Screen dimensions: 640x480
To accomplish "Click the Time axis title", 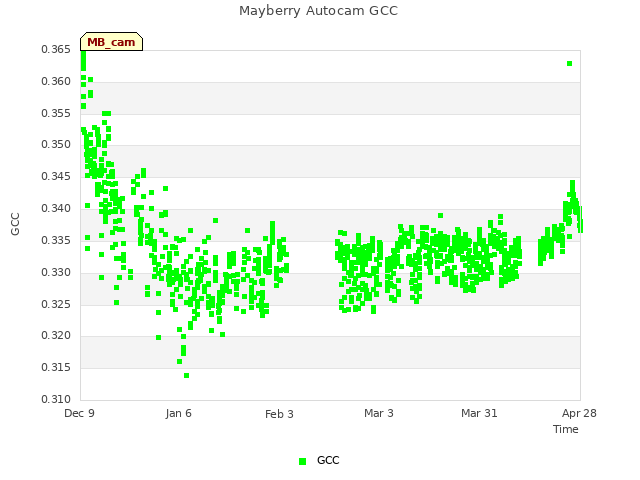I will (566, 429).
